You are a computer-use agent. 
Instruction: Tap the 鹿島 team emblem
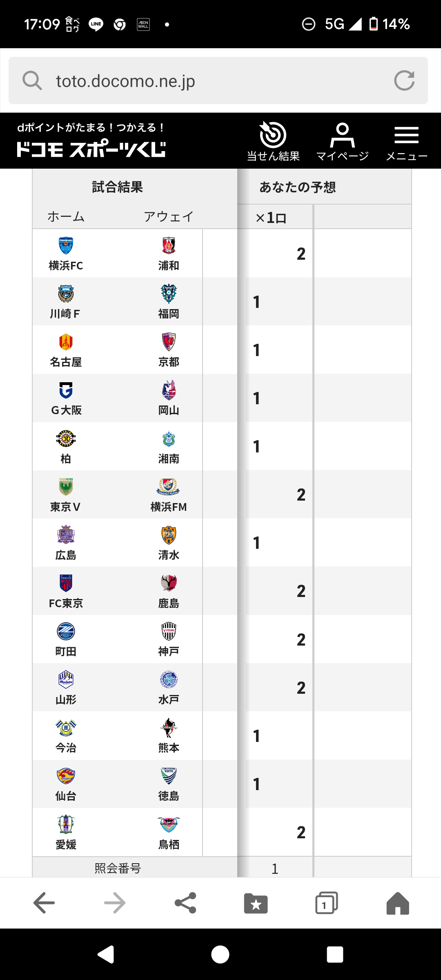tap(169, 583)
